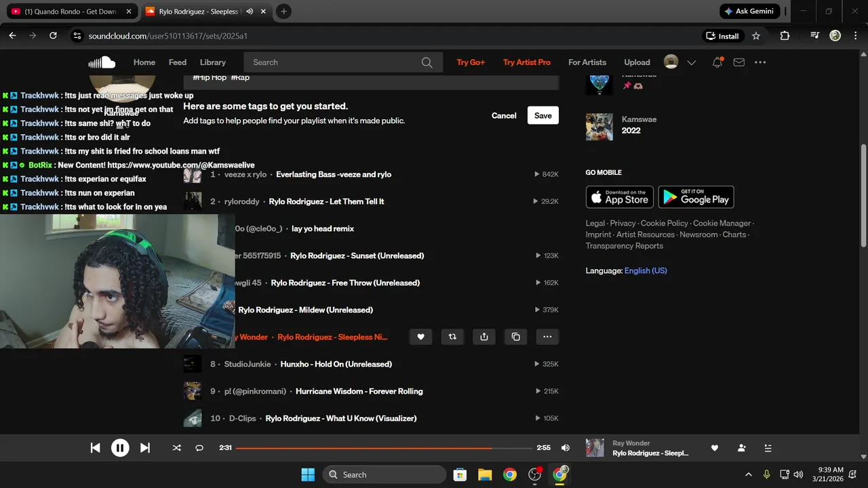
Task: Open Everlasting Bass -veeze and rylo track
Action: (334, 174)
